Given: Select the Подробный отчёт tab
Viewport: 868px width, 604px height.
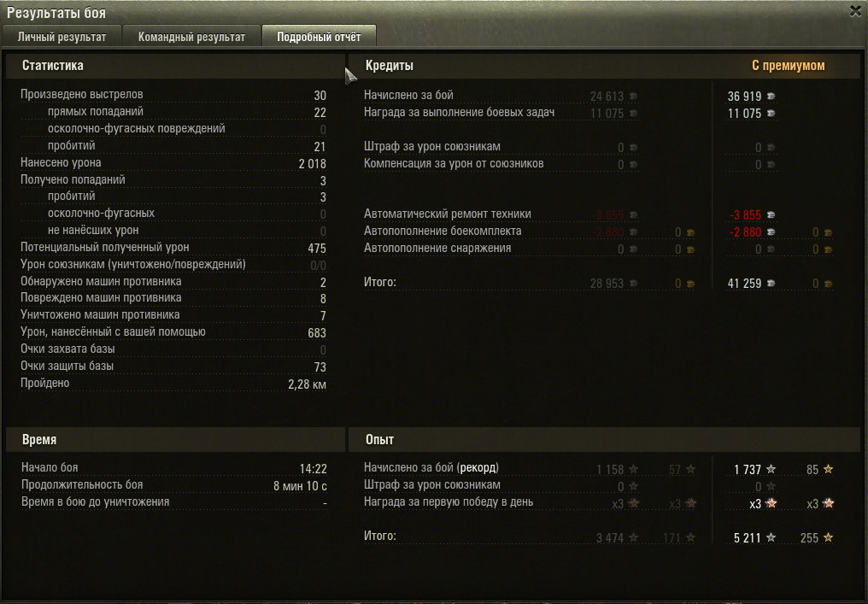Looking at the screenshot, I should (x=319, y=37).
